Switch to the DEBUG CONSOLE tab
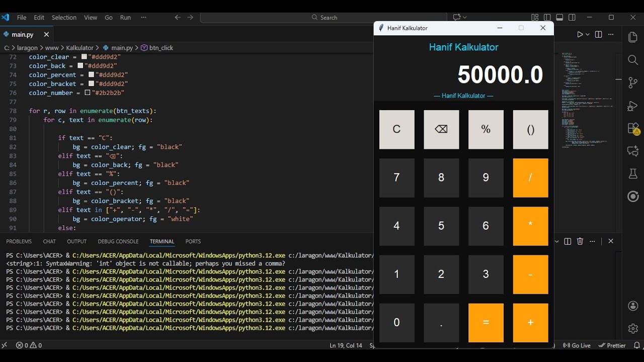Viewport: 644px width, 362px height. point(118,241)
